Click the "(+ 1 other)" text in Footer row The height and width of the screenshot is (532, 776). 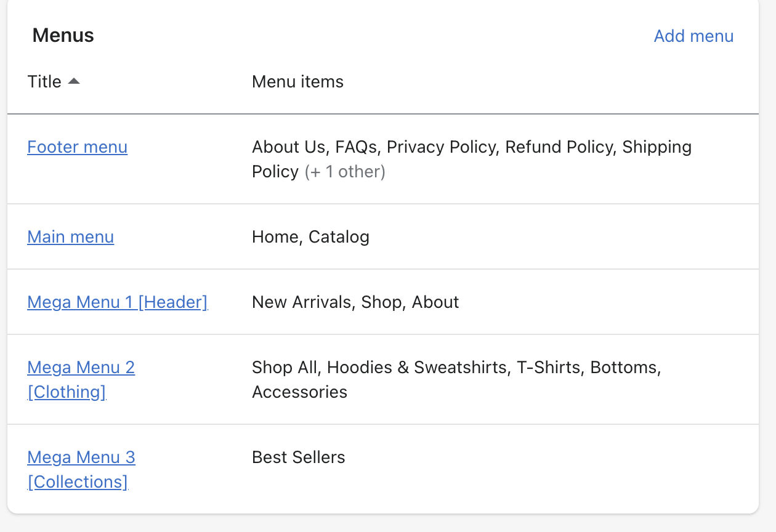pyautogui.click(x=345, y=172)
